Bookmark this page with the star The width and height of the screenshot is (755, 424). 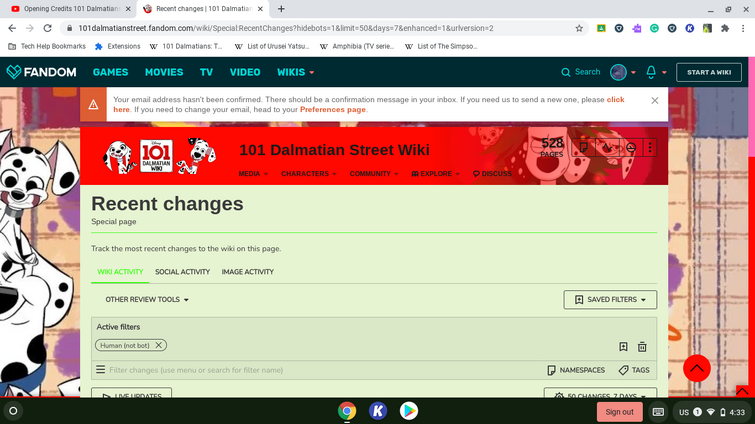[x=579, y=28]
